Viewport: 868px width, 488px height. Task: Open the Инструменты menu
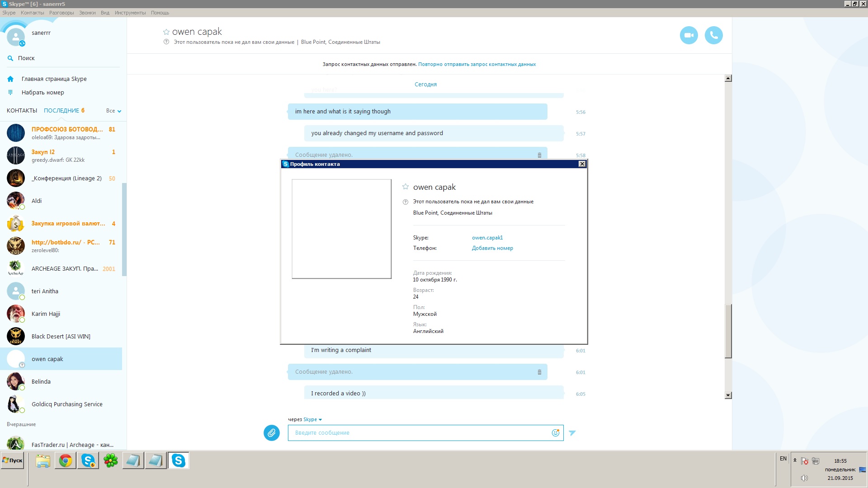[130, 13]
